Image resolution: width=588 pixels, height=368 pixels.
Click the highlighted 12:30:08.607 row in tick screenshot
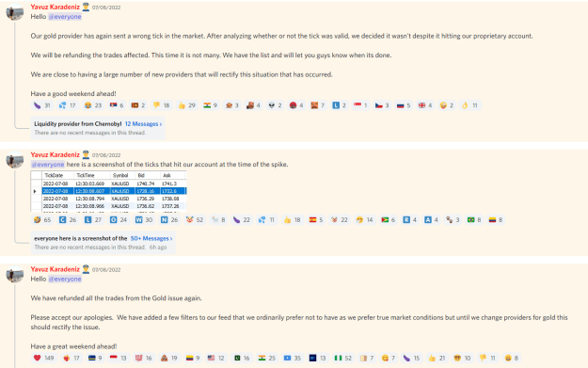click(114, 191)
